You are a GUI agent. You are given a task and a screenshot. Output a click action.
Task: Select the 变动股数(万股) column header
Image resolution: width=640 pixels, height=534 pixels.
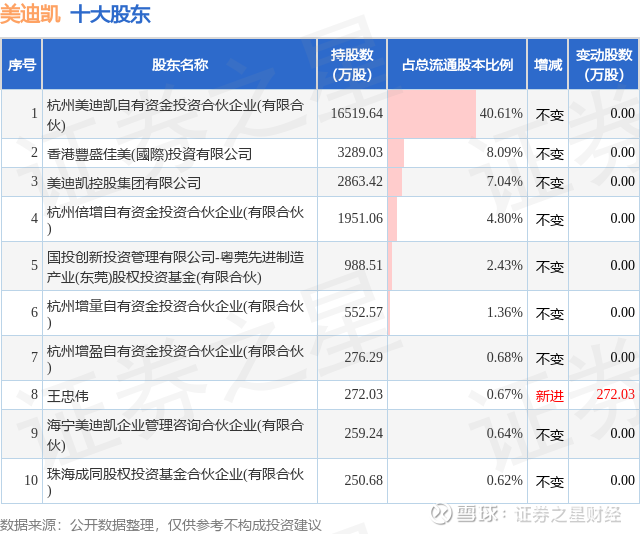pyautogui.click(x=604, y=65)
